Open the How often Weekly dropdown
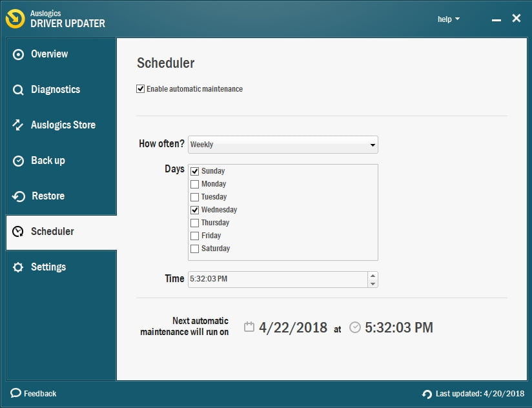 pos(283,145)
